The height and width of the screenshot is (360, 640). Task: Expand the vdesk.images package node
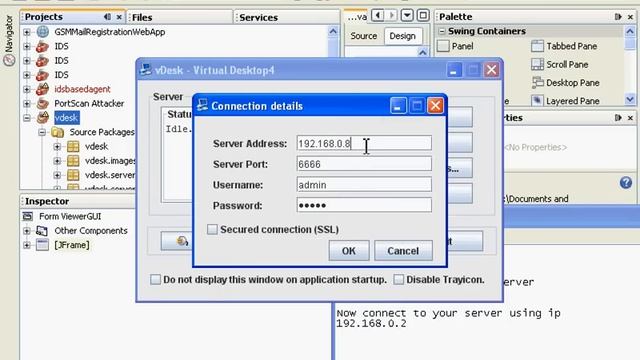(x=57, y=161)
